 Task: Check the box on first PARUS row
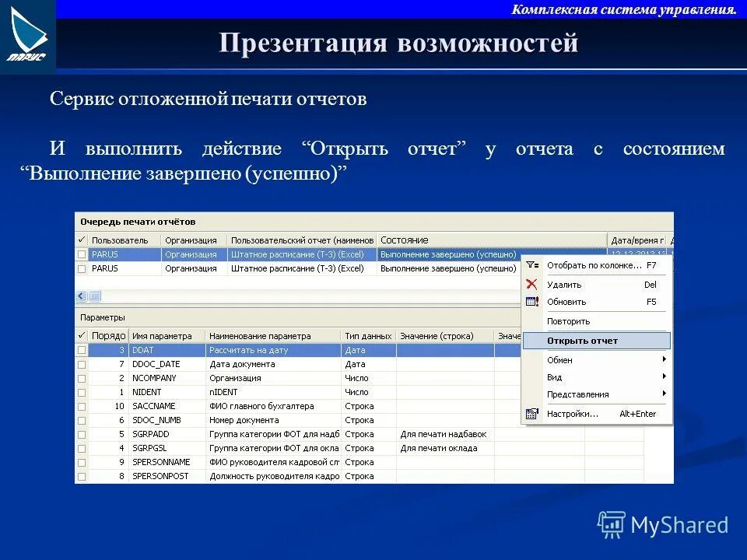pos(80,254)
